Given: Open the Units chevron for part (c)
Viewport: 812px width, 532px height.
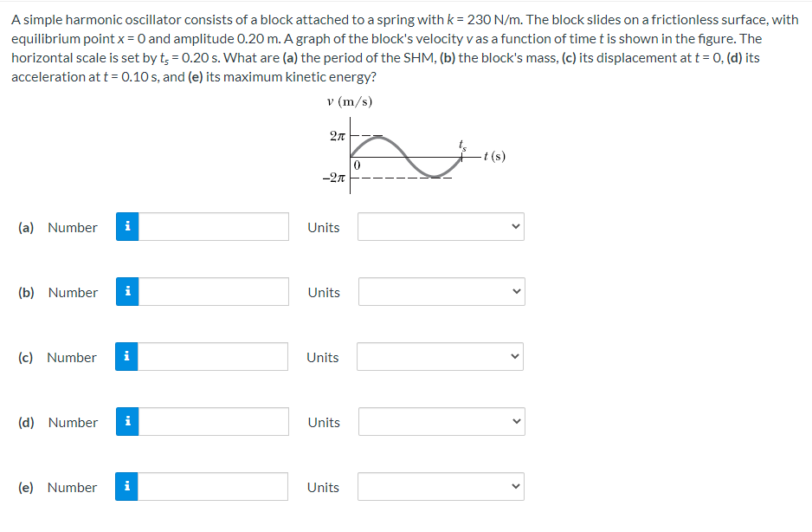Looking at the screenshot, I should [x=515, y=356].
